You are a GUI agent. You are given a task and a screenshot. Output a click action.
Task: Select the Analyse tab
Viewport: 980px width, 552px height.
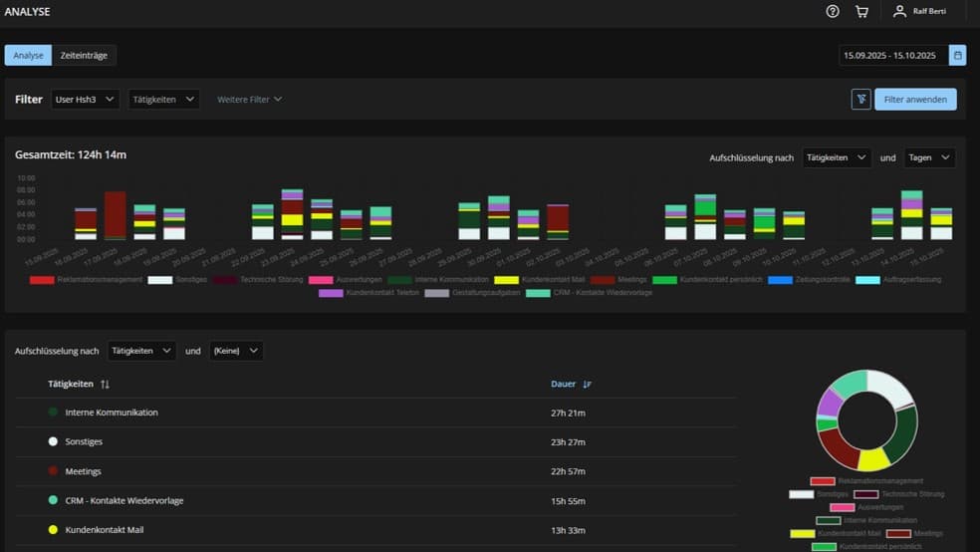click(x=28, y=56)
